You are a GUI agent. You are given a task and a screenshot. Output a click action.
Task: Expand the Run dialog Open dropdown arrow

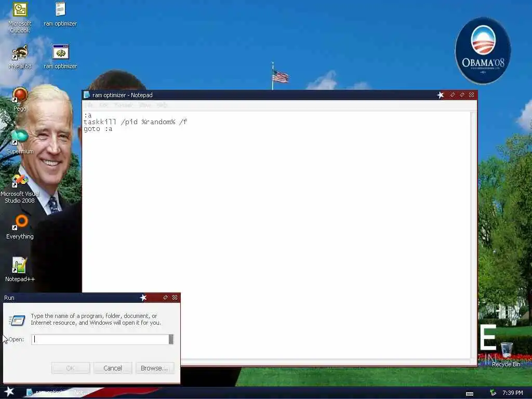(x=171, y=339)
